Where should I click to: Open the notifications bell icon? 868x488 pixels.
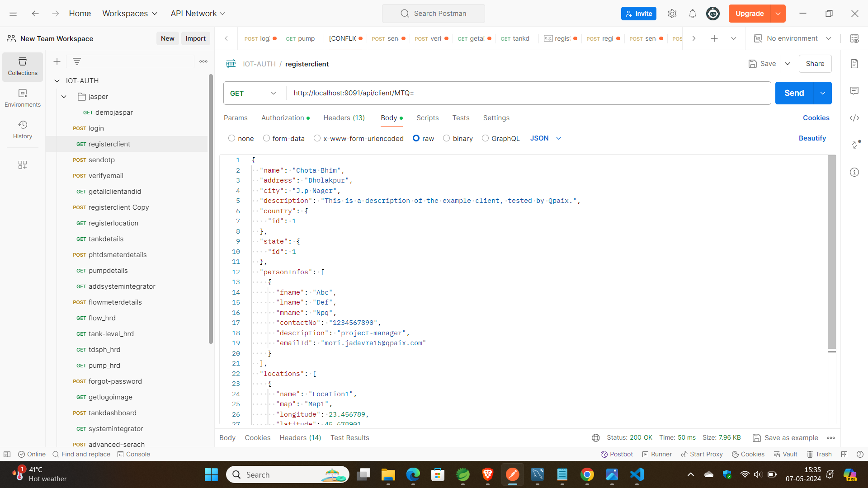692,14
